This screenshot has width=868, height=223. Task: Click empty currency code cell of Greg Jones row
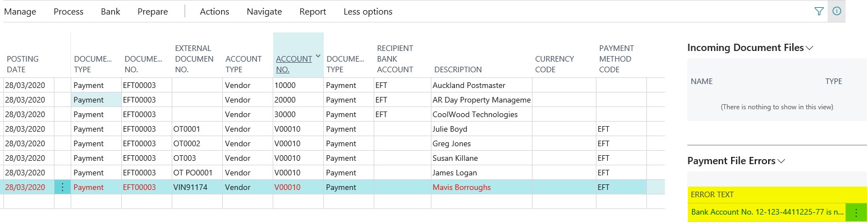click(564, 143)
